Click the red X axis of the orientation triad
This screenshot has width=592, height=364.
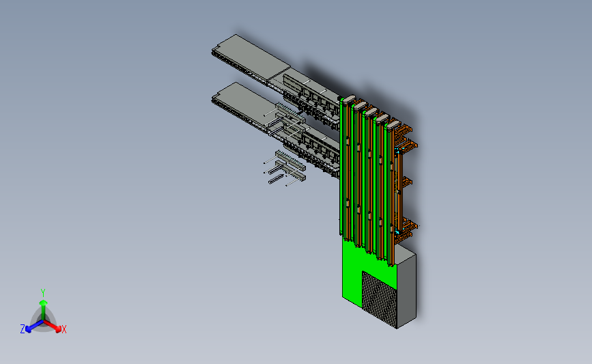(54, 326)
